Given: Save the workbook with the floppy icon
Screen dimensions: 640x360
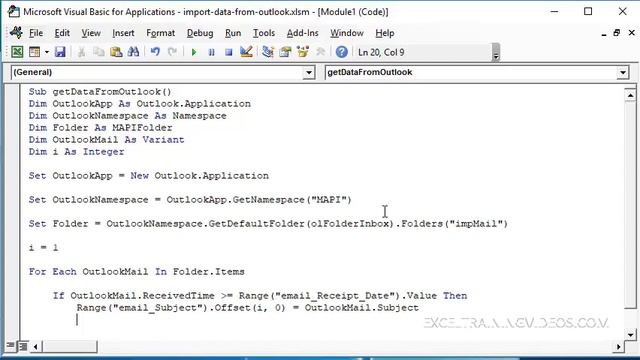Looking at the screenshot, I should tap(60, 52).
